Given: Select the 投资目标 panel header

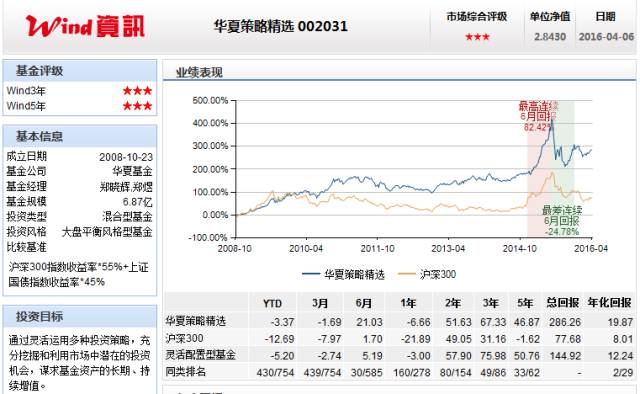Looking at the screenshot, I should coord(80,316).
